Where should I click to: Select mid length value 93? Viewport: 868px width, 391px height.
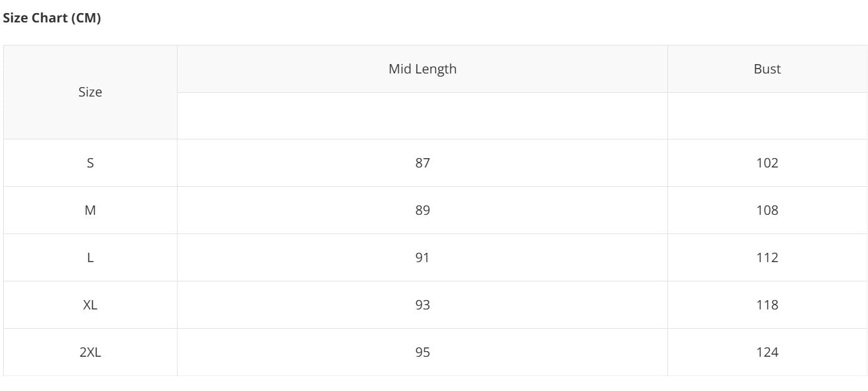coord(422,305)
